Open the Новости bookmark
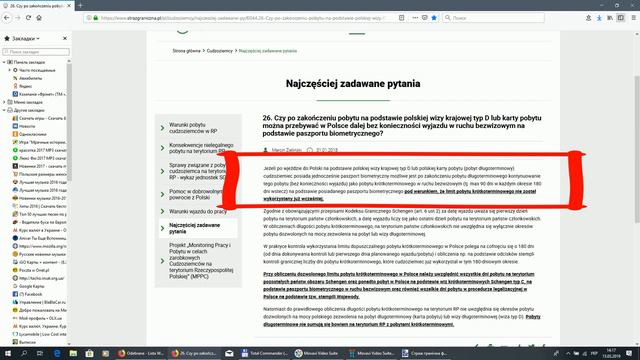The height and width of the screenshot is (360, 640). pos(24,126)
